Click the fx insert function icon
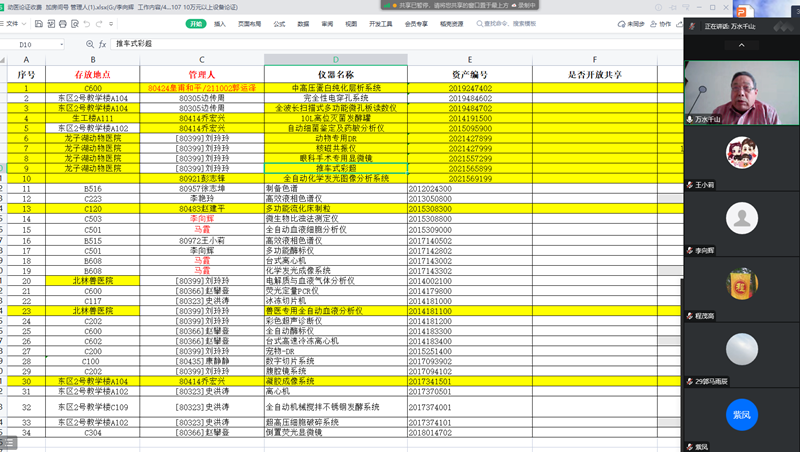The height and width of the screenshot is (452, 800). click(x=102, y=45)
